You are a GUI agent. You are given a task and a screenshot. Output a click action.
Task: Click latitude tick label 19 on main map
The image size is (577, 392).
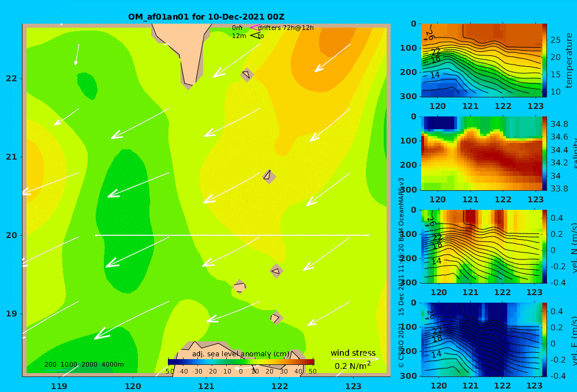click(12, 314)
